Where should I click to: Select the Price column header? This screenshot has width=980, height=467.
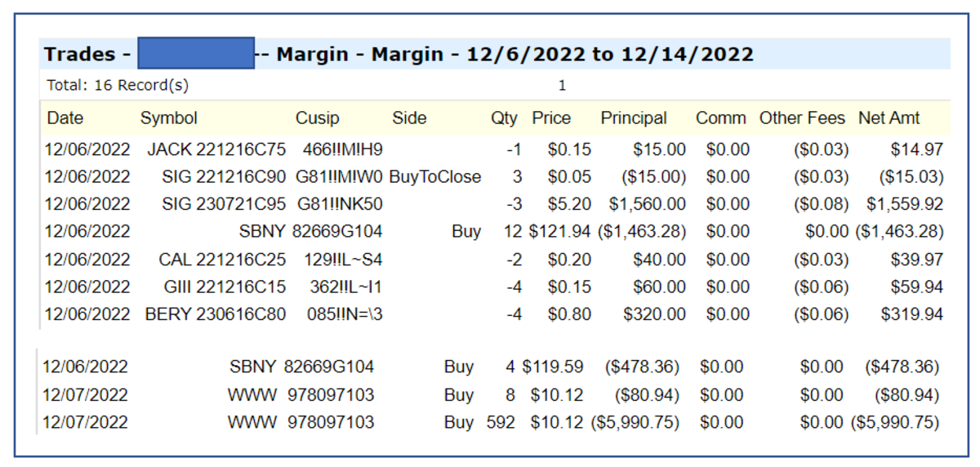click(x=551, y=118)
